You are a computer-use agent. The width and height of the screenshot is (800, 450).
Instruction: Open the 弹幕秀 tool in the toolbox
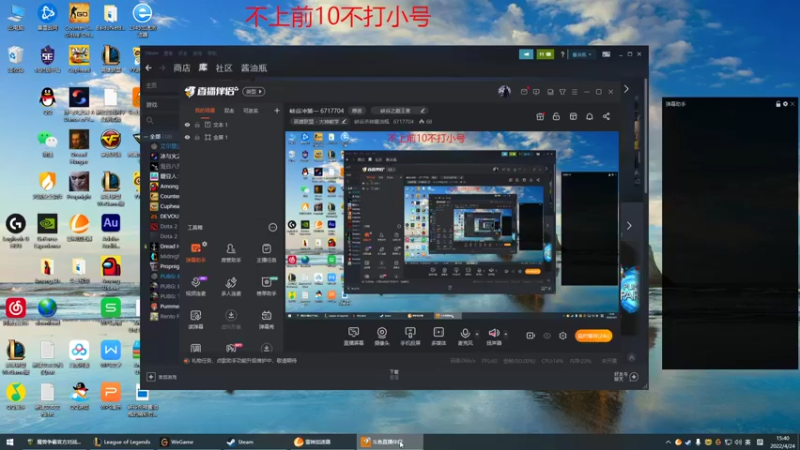tap(266, 319)
